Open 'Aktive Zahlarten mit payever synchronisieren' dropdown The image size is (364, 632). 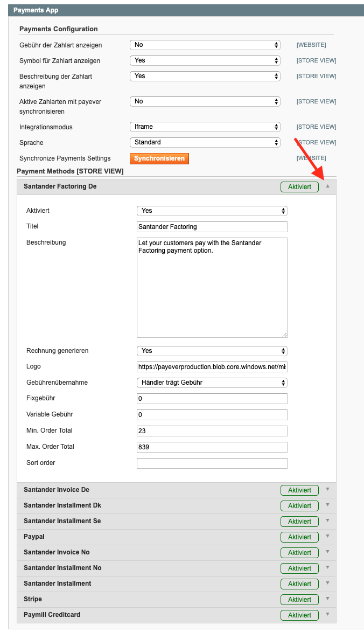click(x=205, y=102)
